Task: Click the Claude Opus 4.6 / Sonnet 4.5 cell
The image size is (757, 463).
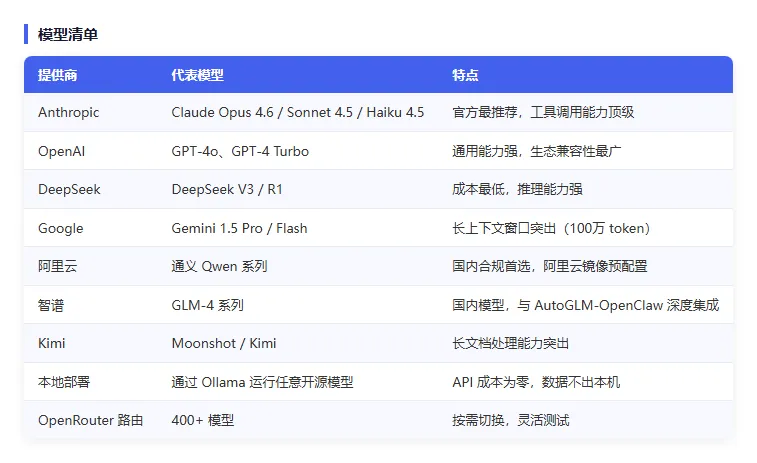Action: (x=297, y=112)
